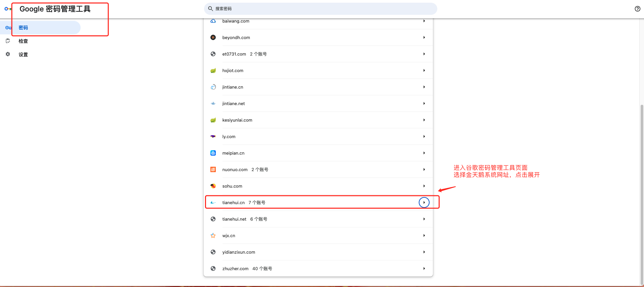Viewport: 644px width, 287px height.
Task: Click the zhuzher.com globe favicon
Action: pos(213,268)
